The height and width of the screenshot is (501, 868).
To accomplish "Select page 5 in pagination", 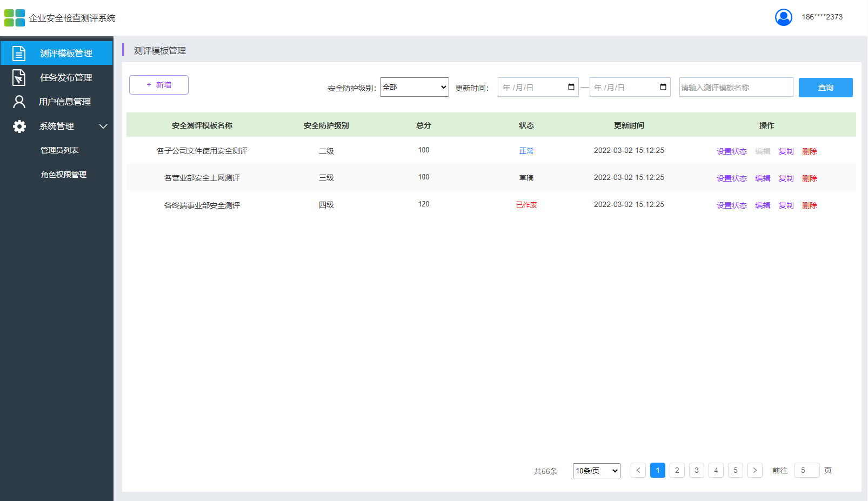I will [x=736, y=470].
